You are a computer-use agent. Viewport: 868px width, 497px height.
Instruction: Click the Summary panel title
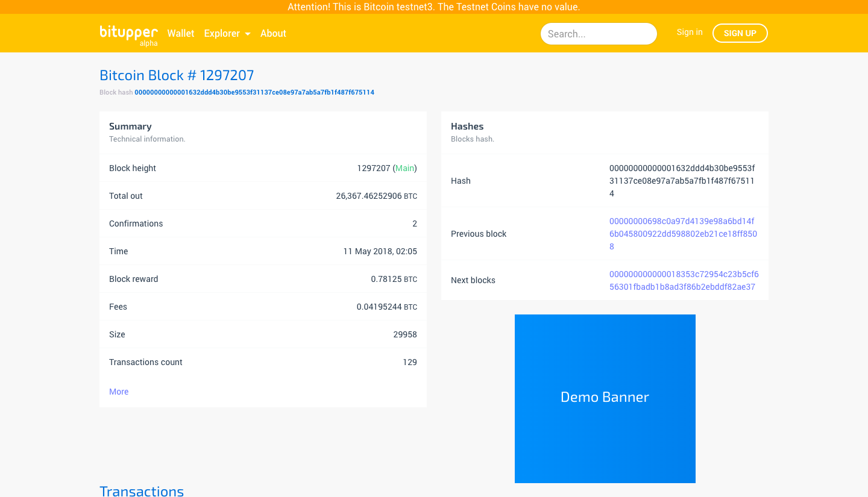[x=130, y=127]
